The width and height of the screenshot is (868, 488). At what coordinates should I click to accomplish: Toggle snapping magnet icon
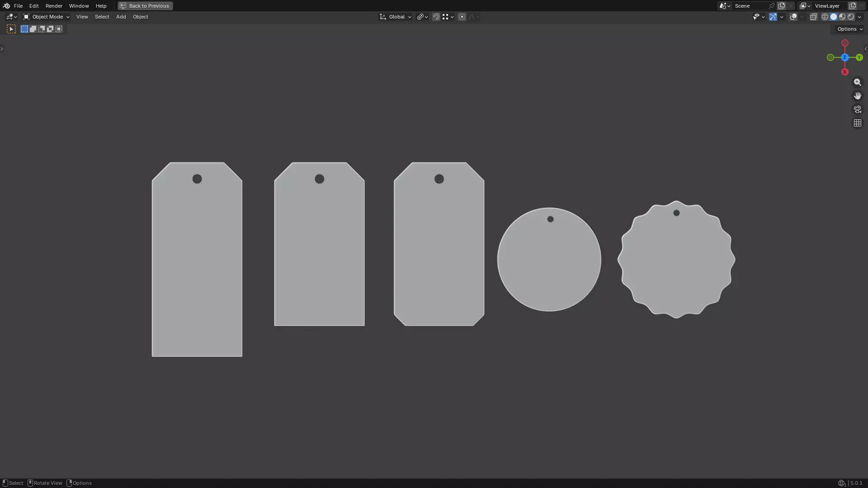click(436, 17)
